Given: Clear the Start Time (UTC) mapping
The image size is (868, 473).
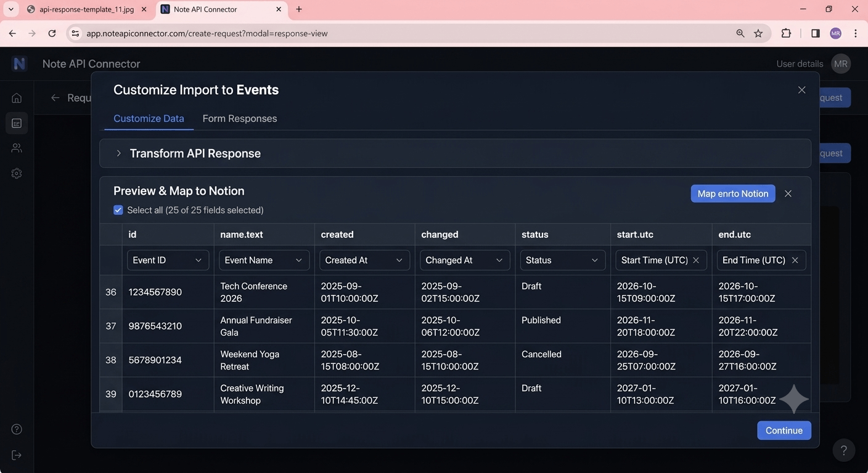Looking at the screenshot, I should [x=696, y=260].
